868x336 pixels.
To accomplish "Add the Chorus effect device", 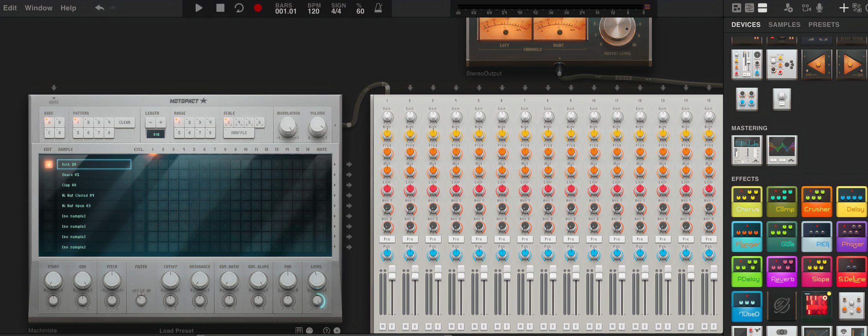I will coord(747,202).
